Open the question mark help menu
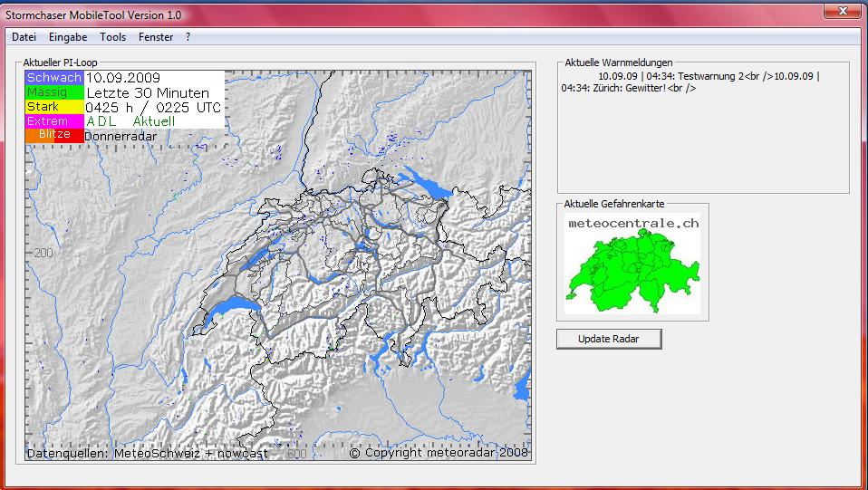Screen dimensions: 868x490 188,37
